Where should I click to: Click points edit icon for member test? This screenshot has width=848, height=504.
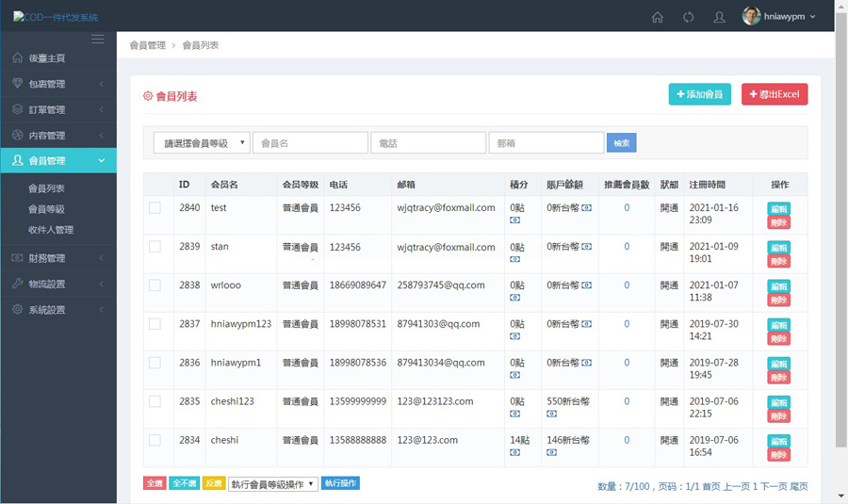pyautogui.click(x=514, y=219)
